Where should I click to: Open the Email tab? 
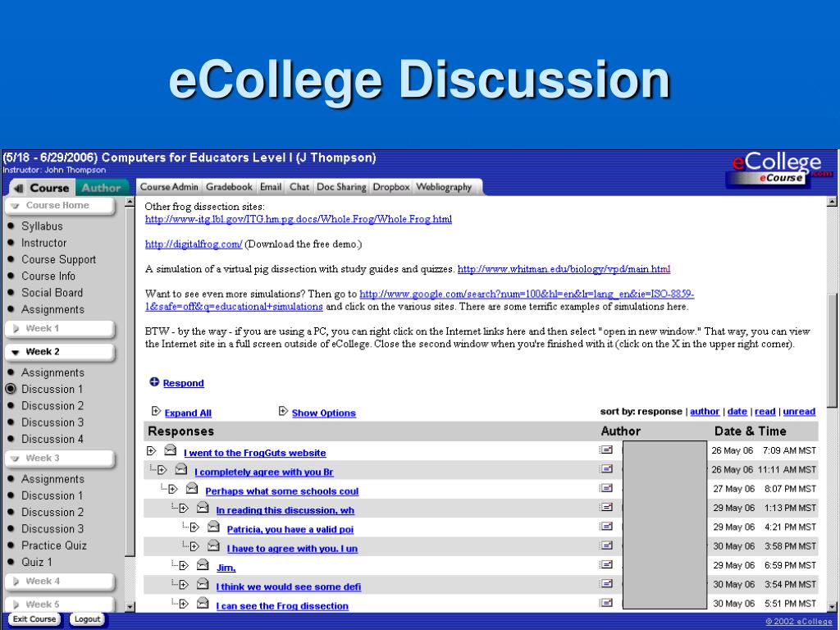pyautogui.click(x=271, y=187)
